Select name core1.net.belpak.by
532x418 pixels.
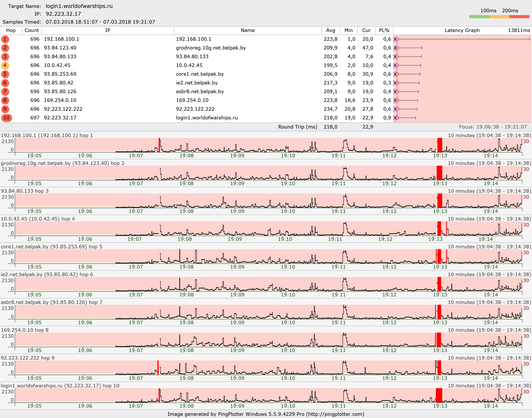pyautogui.click(x=200, y=74)
